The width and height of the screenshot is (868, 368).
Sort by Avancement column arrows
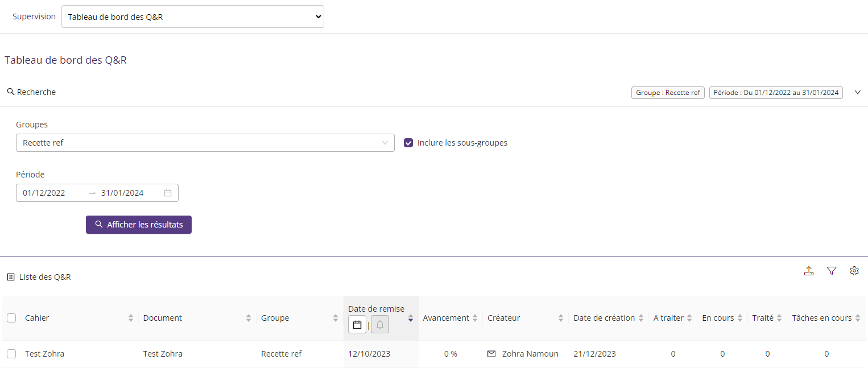[475, 318]
